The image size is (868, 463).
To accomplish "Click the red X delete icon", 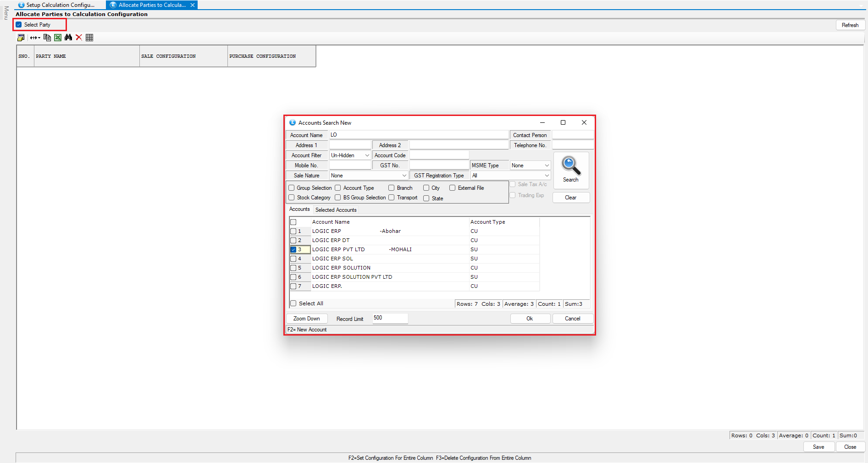I will [79, 38].
